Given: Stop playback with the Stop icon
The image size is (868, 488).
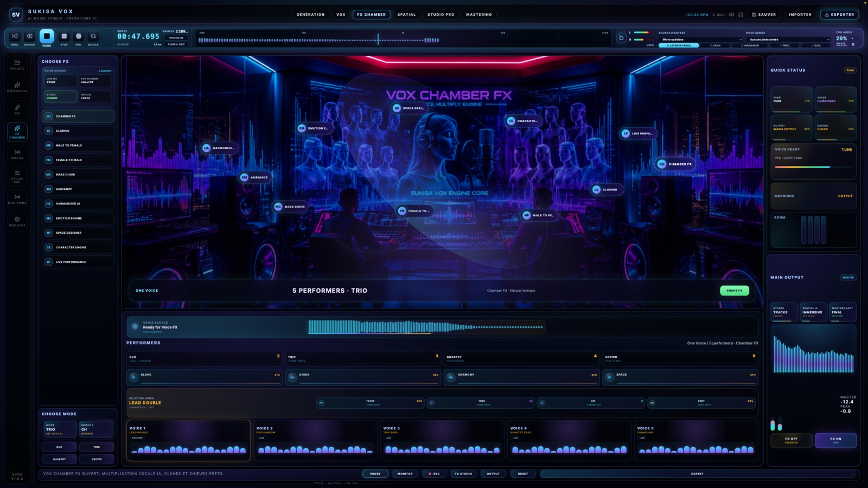Looking at the screenshot, I should [x=64, y=36].
